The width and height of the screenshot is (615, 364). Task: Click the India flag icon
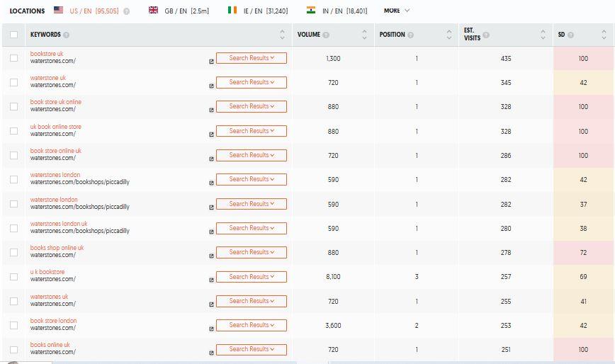coord(311,10)
